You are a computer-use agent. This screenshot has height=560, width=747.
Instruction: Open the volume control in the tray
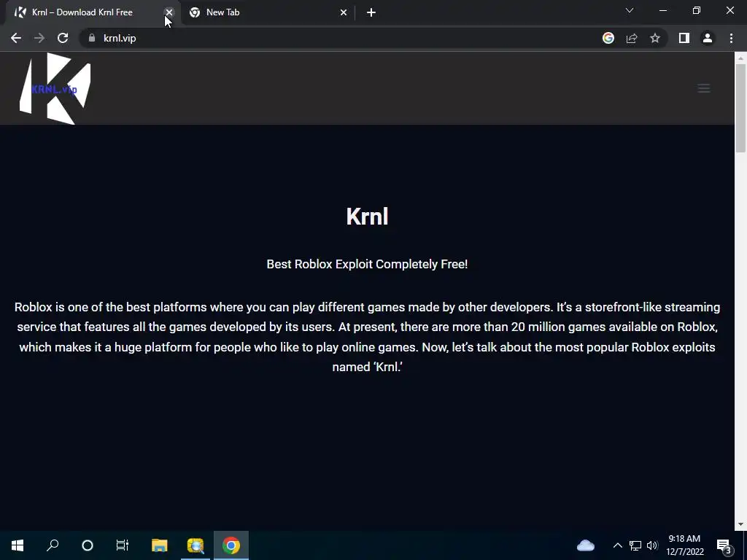[x=652, y=545]
